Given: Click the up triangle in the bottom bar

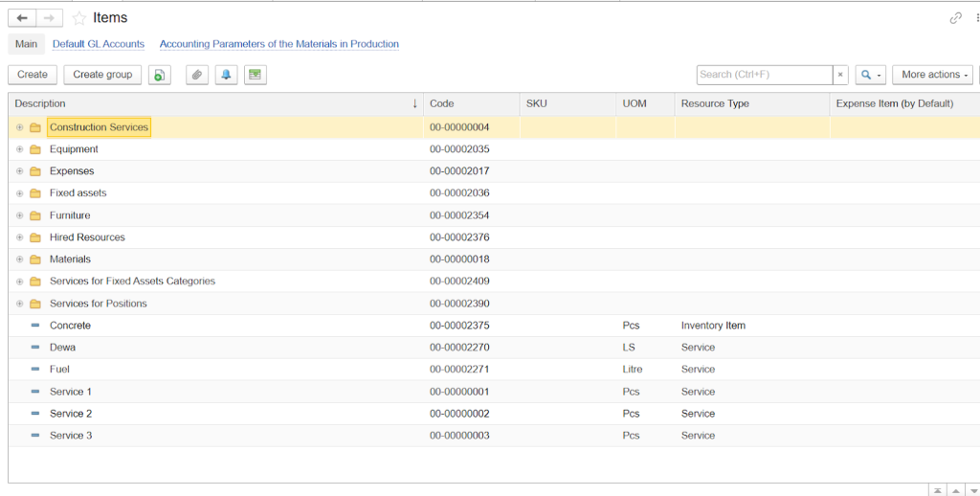Looking at the screenshot, I should pos(956,490).
